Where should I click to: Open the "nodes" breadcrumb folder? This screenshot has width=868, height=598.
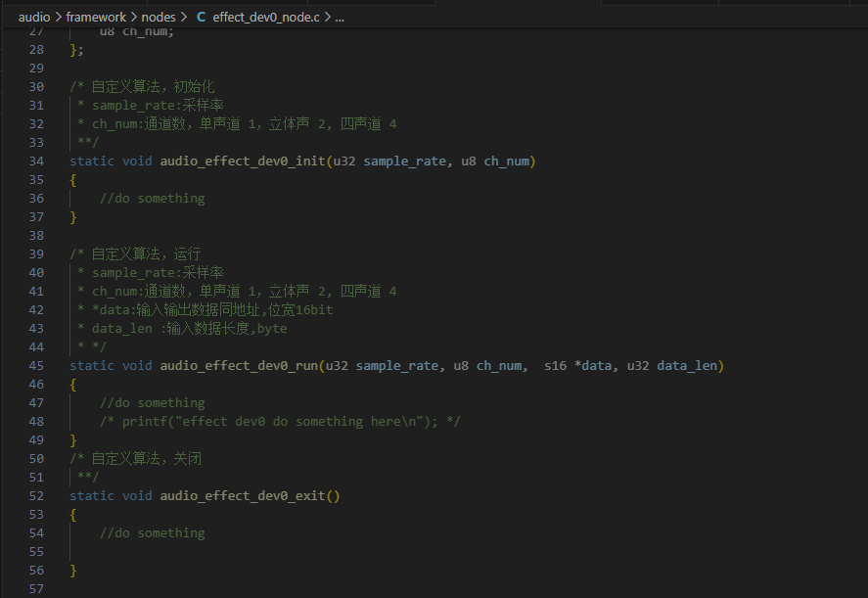pos(158,18)
